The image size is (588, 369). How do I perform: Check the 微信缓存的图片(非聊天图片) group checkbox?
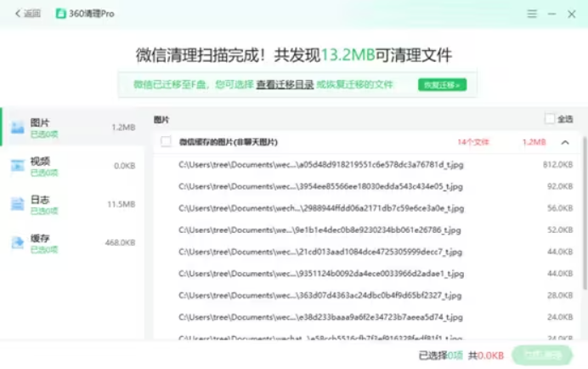click(166, 142)
